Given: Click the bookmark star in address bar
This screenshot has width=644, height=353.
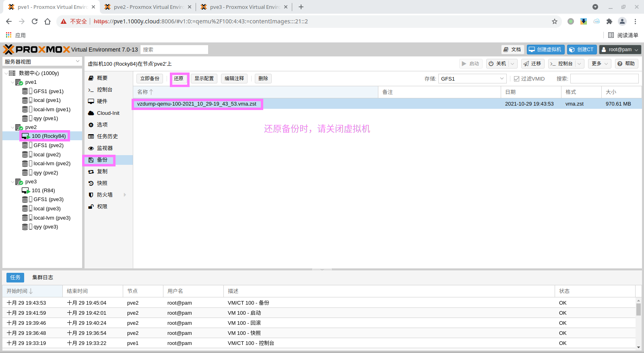Looking at the screenshot, I should (x=555, y=21).
